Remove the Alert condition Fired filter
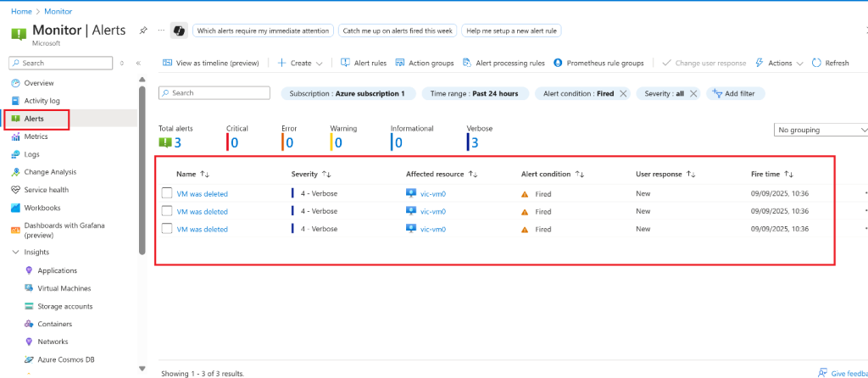Viewport: 868px width, 378px height. (624, 93)
